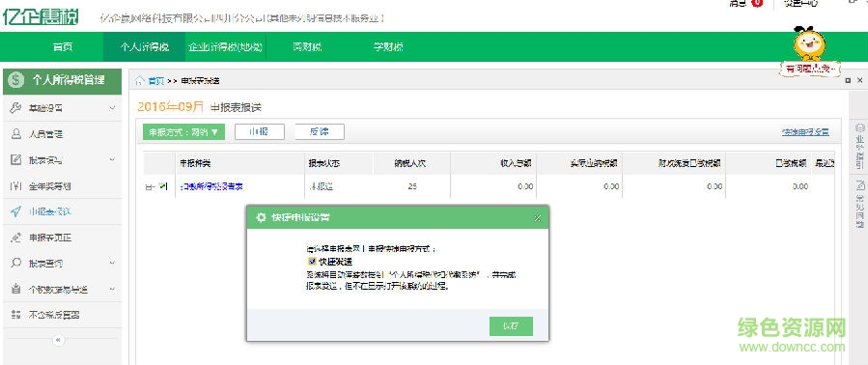
Task: Click the 反馈 button
Action: (x=320, y=132)
